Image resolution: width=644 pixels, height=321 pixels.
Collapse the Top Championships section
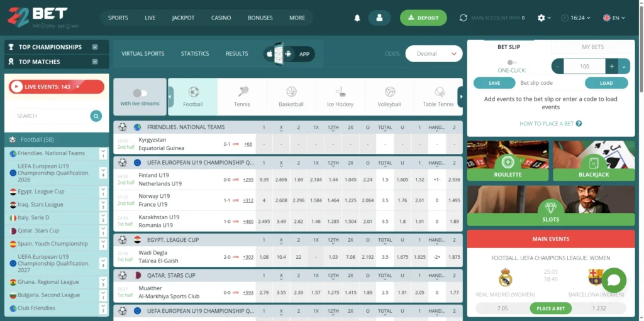[x=95, y=47]
